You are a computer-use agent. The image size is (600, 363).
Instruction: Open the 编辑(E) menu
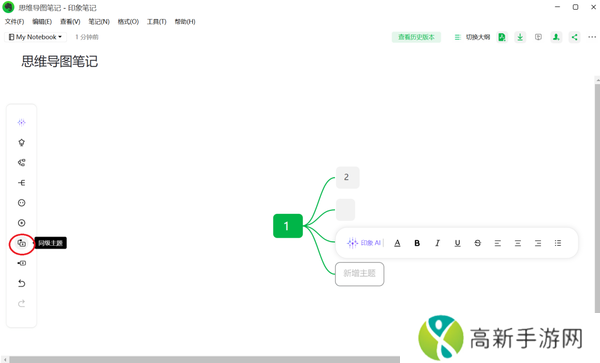42,22
